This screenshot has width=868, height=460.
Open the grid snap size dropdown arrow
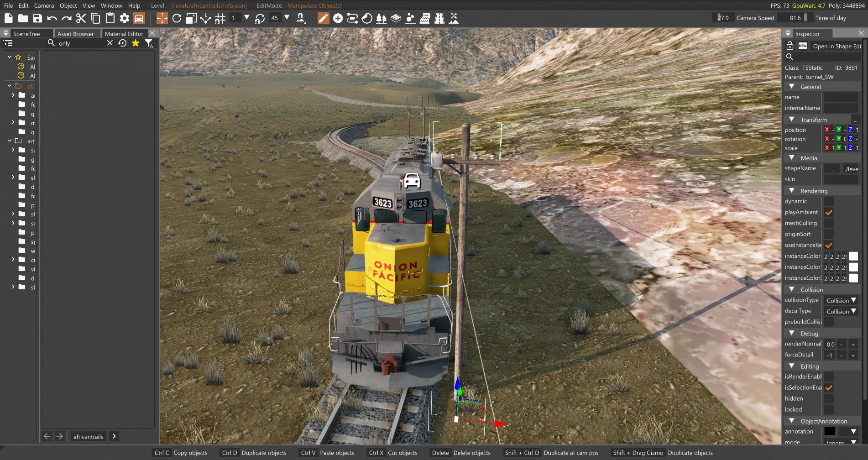click(247, 18)
